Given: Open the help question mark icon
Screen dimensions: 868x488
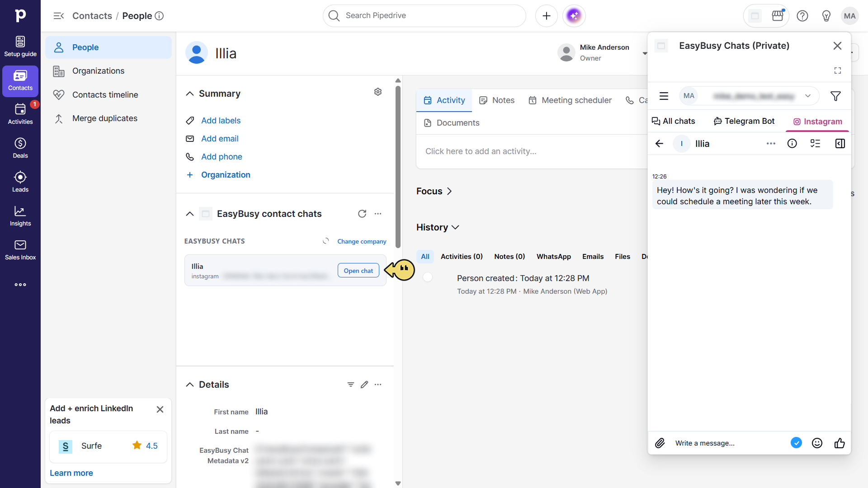Looking at the screenshot, I should [802, 16].
